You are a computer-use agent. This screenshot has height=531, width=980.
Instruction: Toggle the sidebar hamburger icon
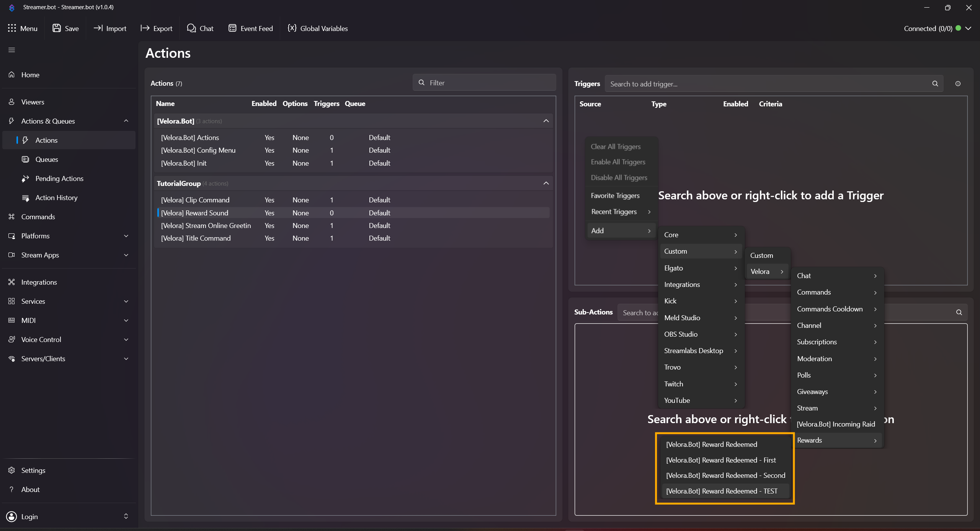[x=12, y=50]
